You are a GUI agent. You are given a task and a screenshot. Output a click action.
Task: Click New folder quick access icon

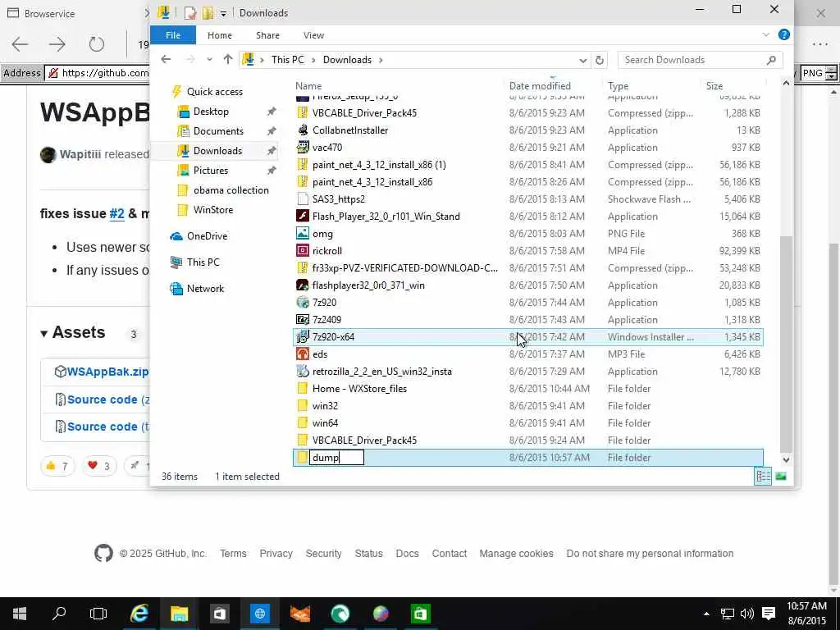[x=208, y=13]
